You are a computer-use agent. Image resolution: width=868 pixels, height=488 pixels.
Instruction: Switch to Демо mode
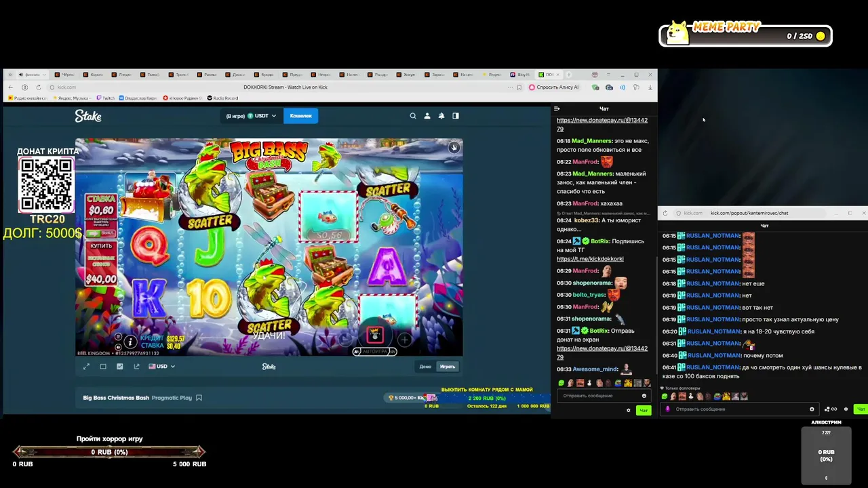coord(425,367)
